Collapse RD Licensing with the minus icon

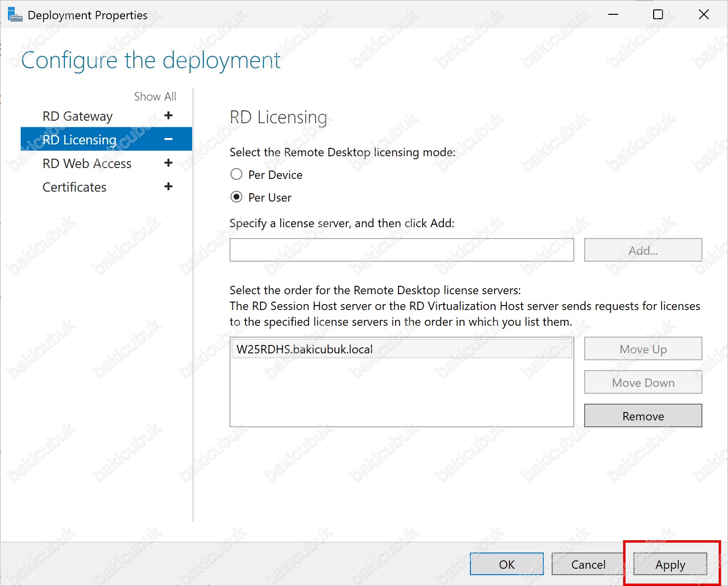pos(168,139)
